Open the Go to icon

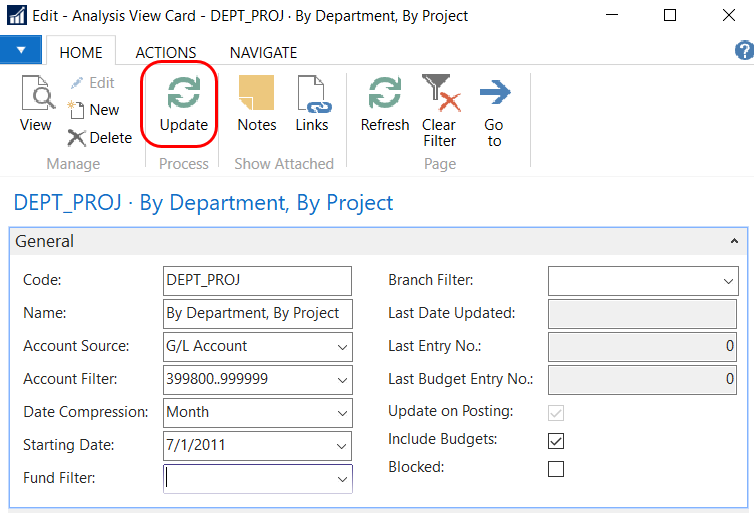[494, 94]
